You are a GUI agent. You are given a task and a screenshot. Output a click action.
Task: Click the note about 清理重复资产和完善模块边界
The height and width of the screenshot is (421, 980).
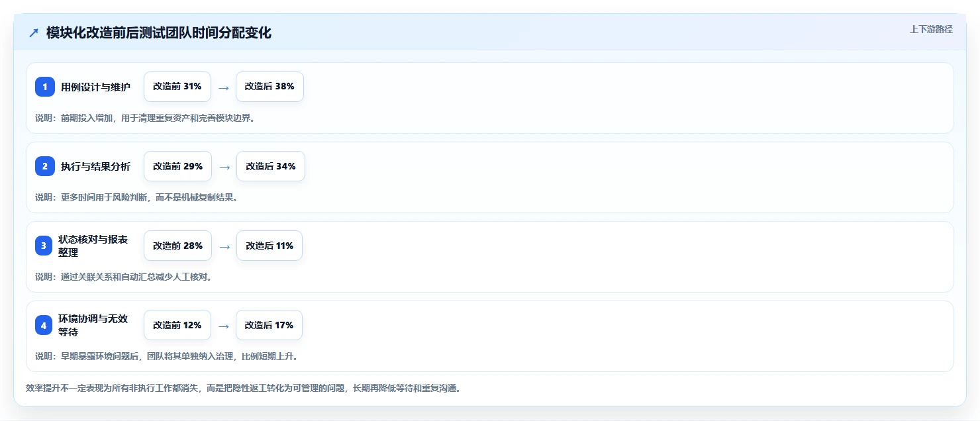click(145, 118)
